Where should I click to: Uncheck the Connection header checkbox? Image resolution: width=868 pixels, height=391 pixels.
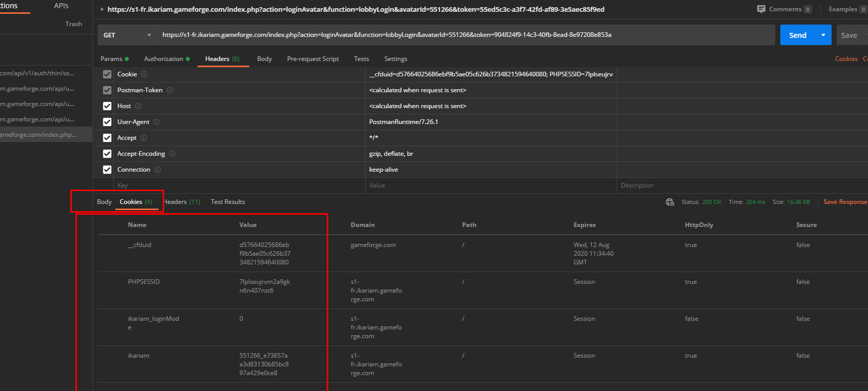point(107,170)
